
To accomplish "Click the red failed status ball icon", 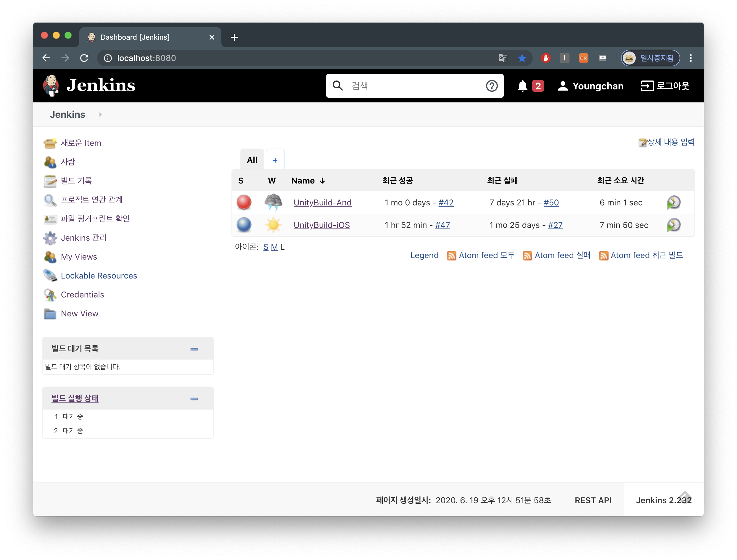I will [x=244, y=202].
